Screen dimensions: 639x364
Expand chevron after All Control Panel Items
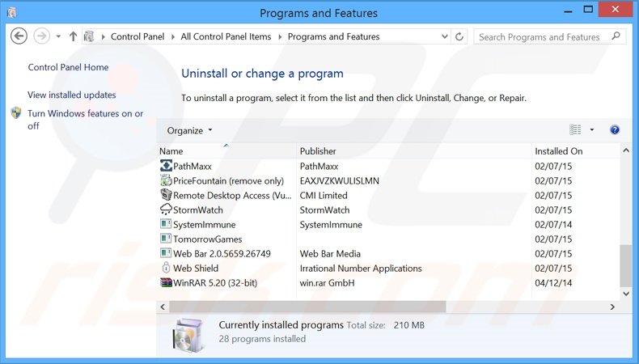(x=280, y=37)
